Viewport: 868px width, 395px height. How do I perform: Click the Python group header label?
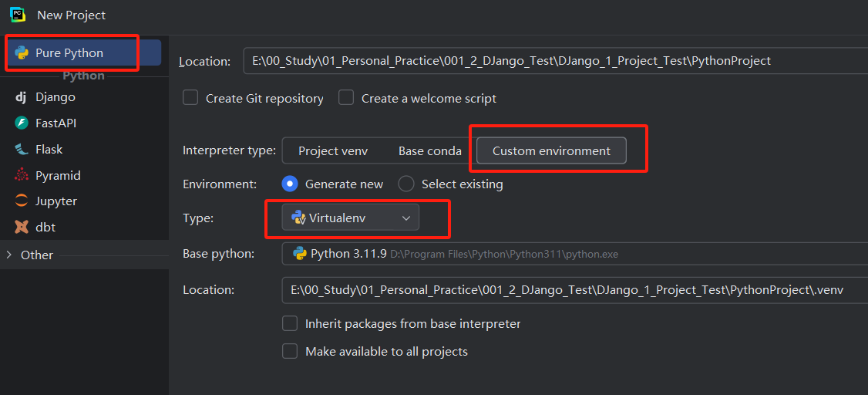(83, 76)
